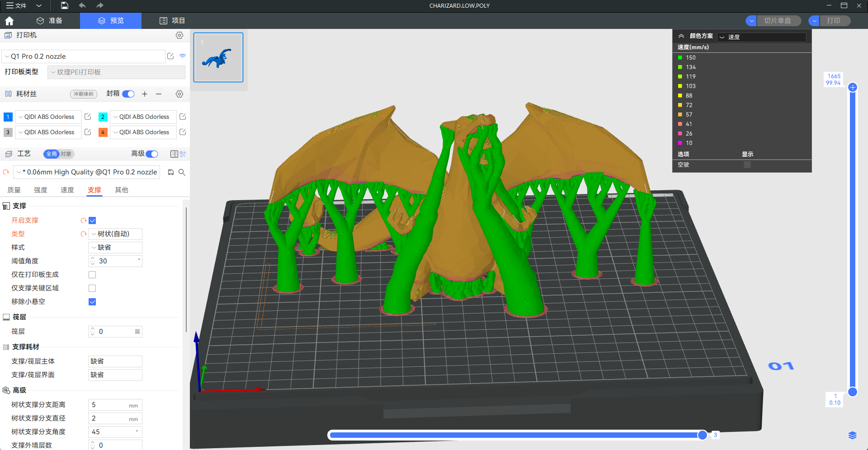Click the horizontal move slider handle
868x450 pixels.
pyautogui.click(x=702, y=435)
